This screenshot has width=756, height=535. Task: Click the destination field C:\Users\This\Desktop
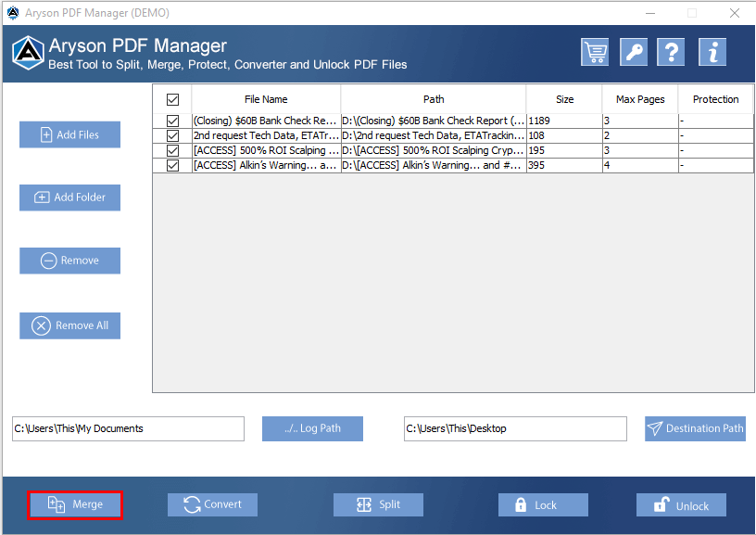pos(515,428)
